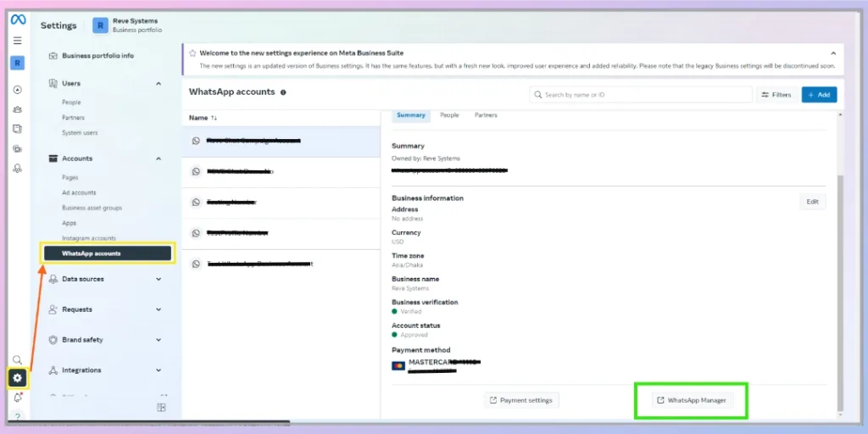Click the WhatsApp icon of third account row
868x434 pixels.
coord(196,203)
